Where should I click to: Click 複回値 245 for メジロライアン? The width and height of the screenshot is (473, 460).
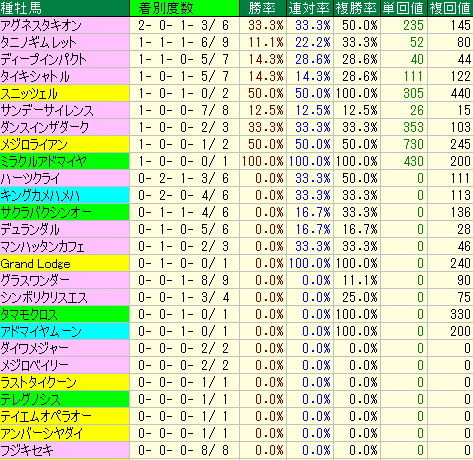coord(461,144)
